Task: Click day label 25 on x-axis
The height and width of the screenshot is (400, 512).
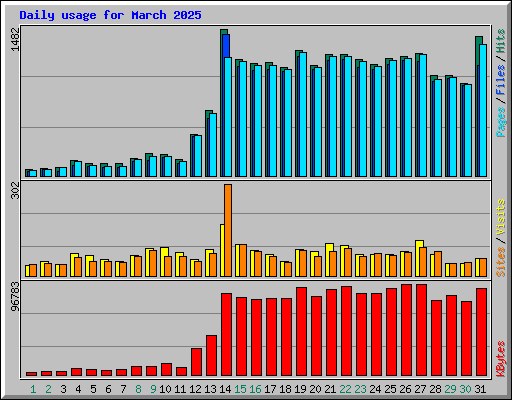Action: (390, 389)
